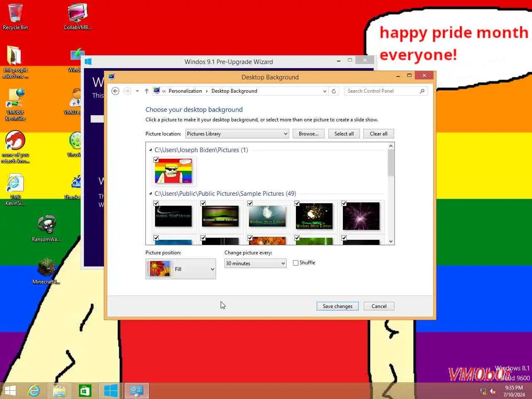
Task: Open the 'none of you' red dinosaur icon
Action: [15, 147]
